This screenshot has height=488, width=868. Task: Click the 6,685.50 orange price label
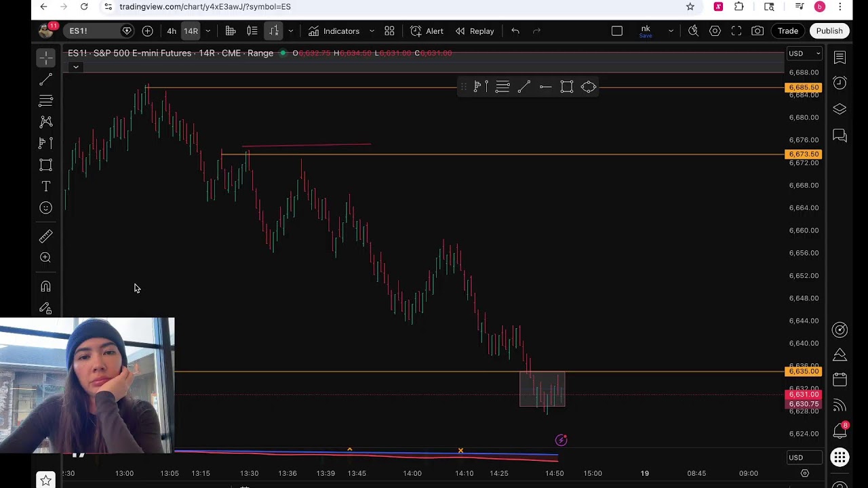[804, 87]
